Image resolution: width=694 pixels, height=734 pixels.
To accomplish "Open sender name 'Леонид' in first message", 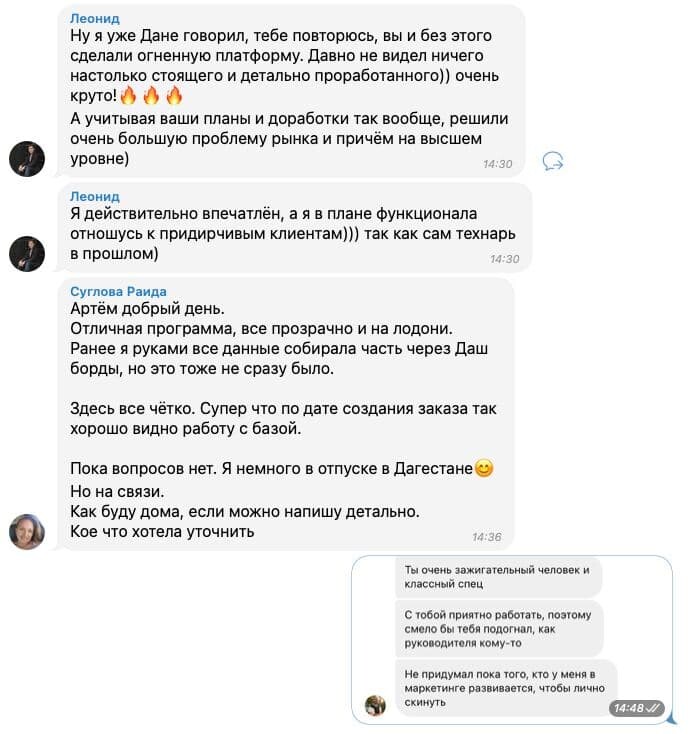I will click(x=95, y=18).
